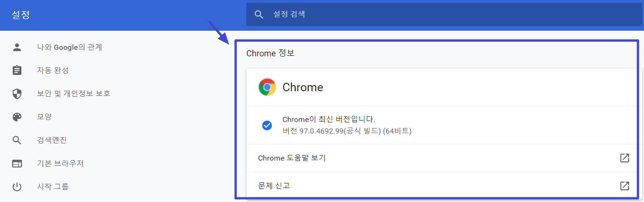Click the blue checkmark update status icon
The width and height of the screenshot is (644, 202).
tap(267, 125)
